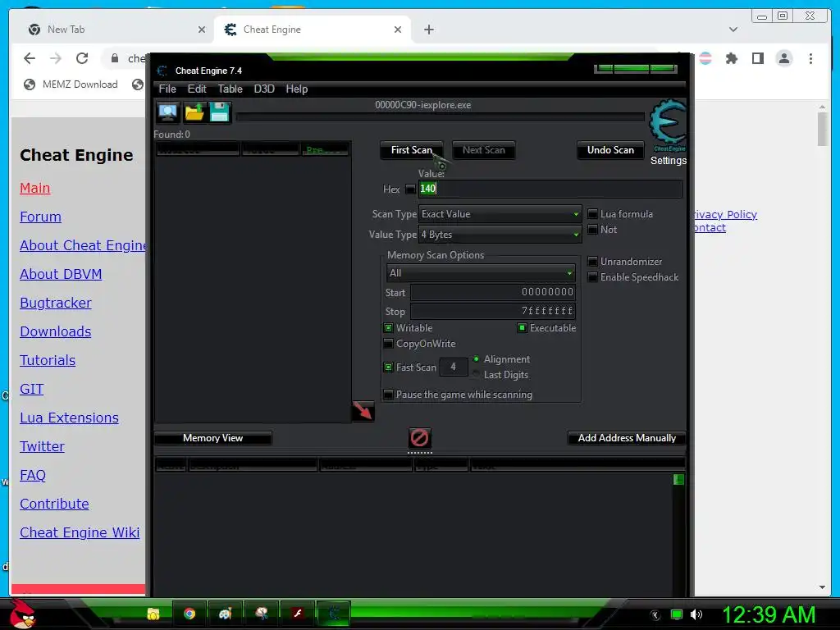Open the process selector computer icon
The height and width of the screenshot is (630, 840).
167,112
